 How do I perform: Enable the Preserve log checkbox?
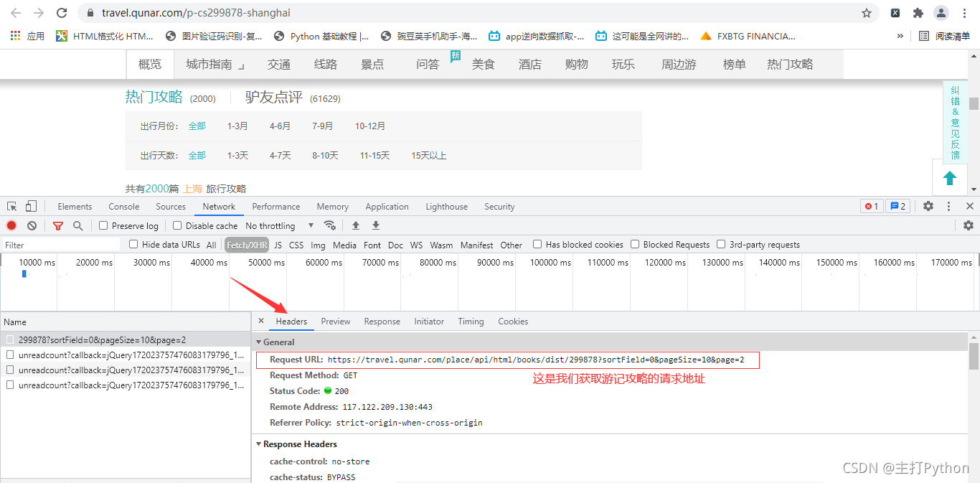coord(103,225)
